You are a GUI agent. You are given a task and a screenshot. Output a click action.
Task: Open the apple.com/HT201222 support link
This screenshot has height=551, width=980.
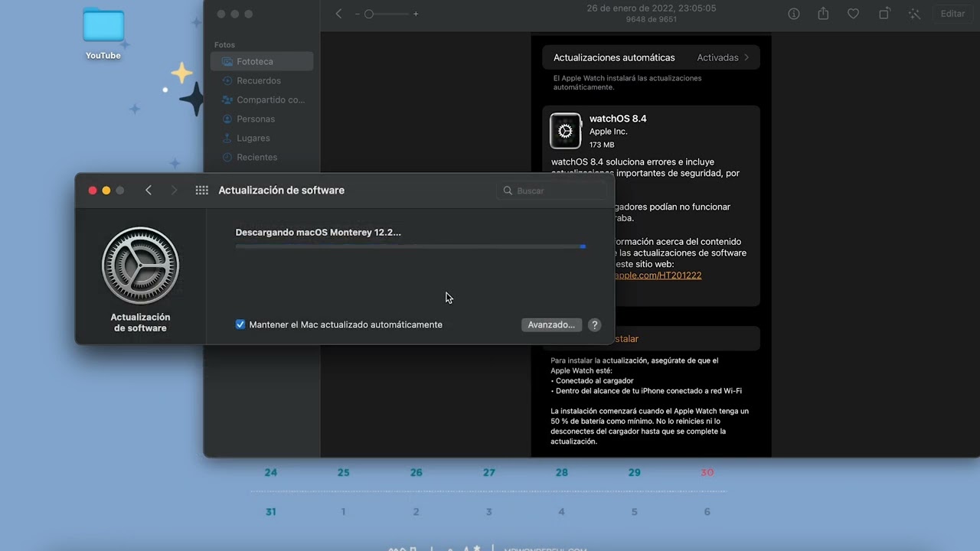[658, 275]
